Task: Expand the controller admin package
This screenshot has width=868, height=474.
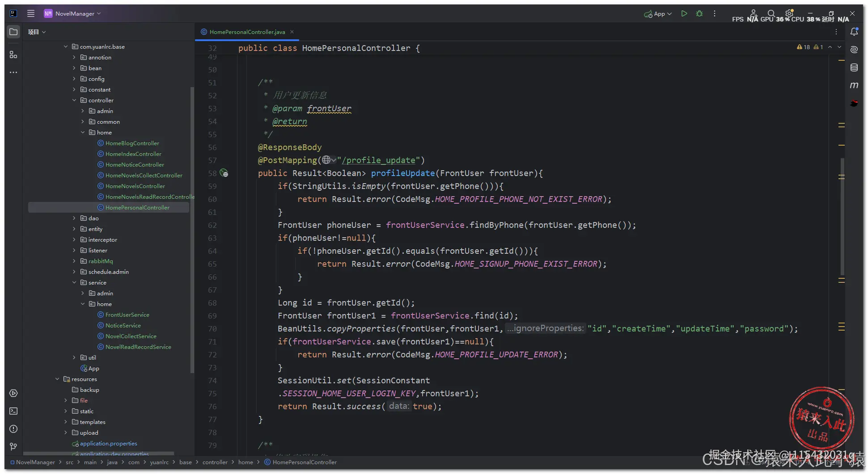Action: (83, 111)
